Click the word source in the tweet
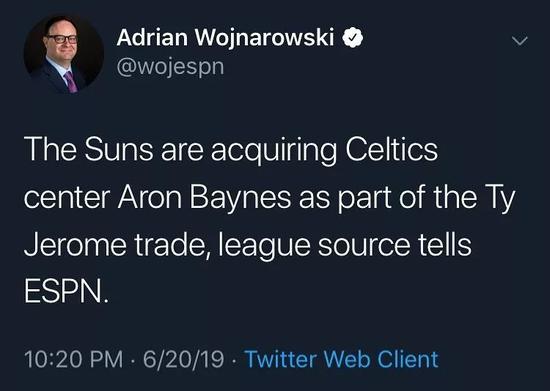 (364, 247)
